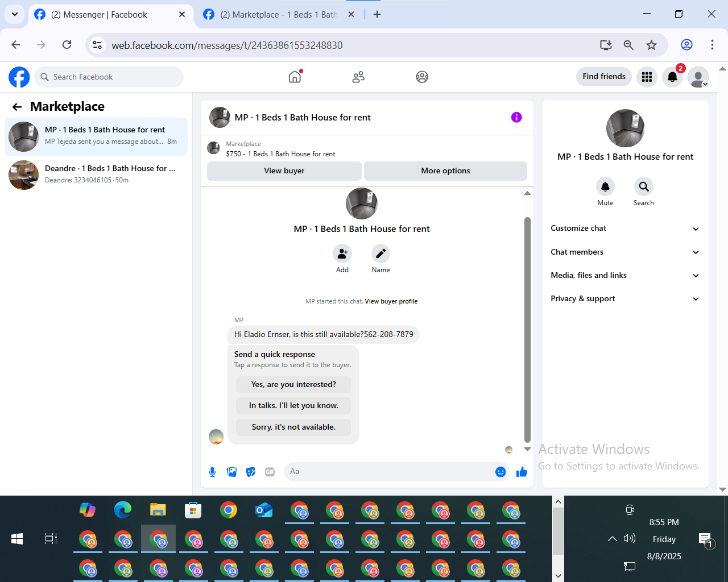Screen dimensions: 728x582
Task: View site information icon in address bar
Action: pyautogui.click(x=97, y=45)
